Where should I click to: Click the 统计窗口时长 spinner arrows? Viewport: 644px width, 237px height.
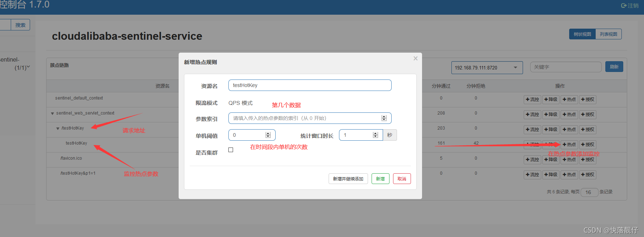[x=375, y=135]
